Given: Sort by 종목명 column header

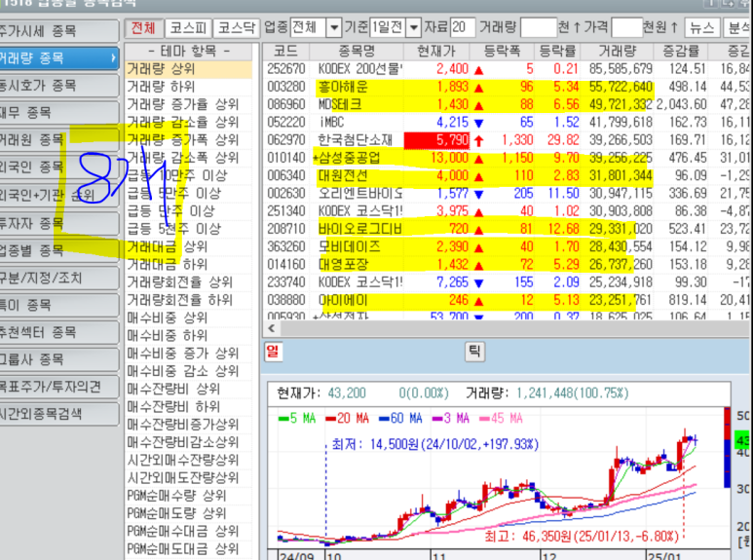Looking at the screenshot, I should coord(357,51).
